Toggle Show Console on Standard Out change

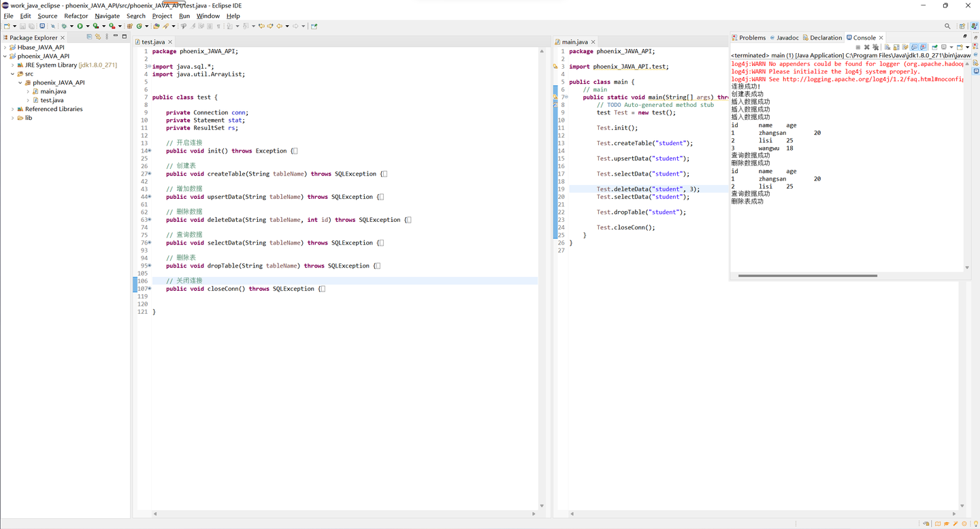(914, 48)
